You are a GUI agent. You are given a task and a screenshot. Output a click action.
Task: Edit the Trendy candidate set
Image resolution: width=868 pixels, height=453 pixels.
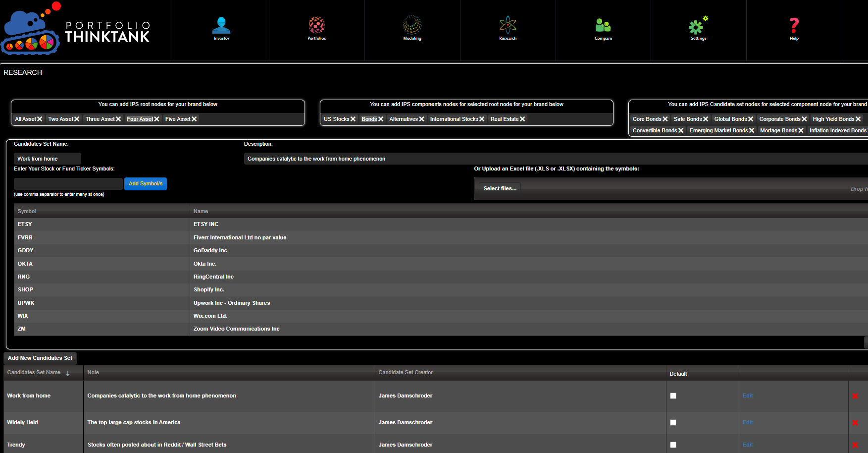pos(747,445)
